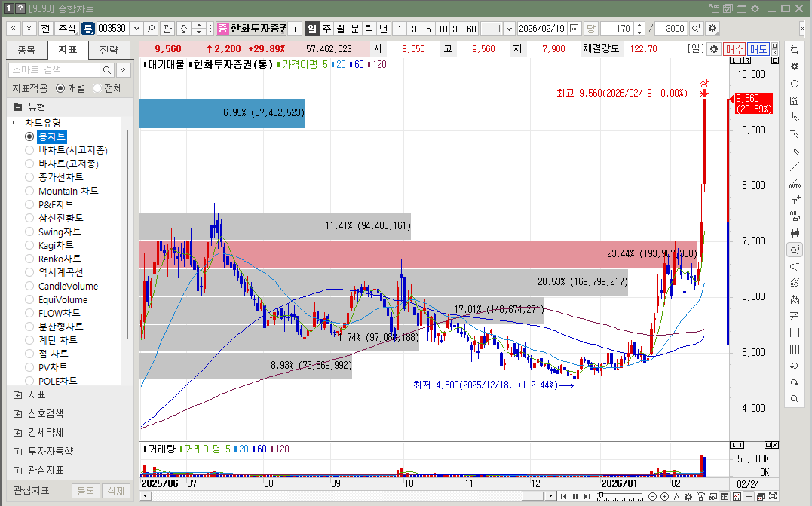812x506 pixels.
Task: Select the AUTO trendline tool
Action: pos(795,183)
